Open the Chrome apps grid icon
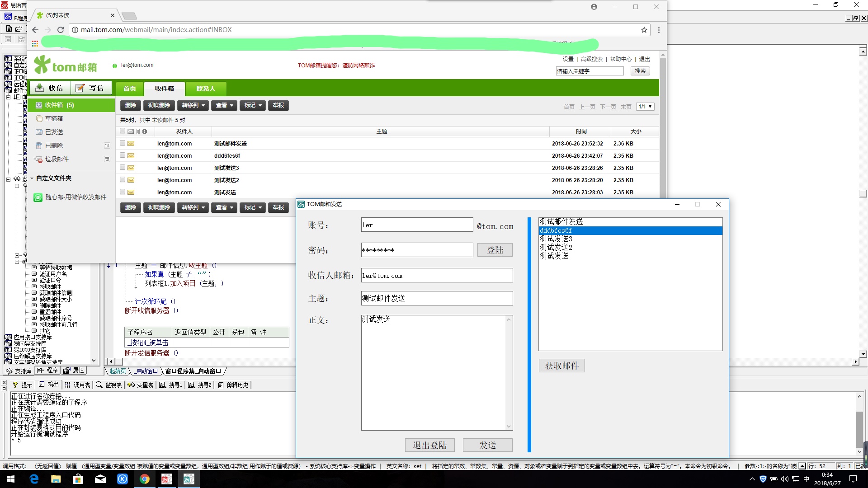The image size is (868, 488). 35,44
